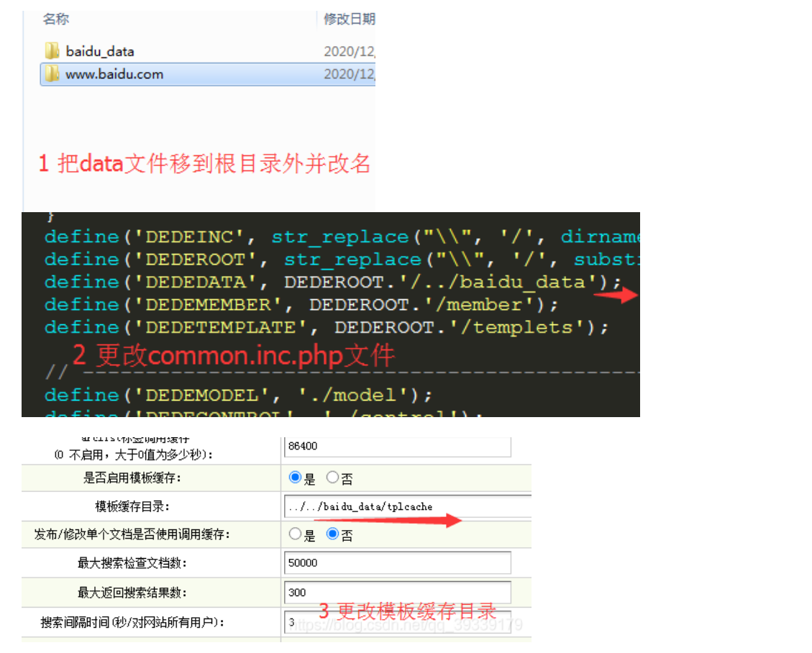Select 否 for 是否启用模板缓存

point(332,478)
